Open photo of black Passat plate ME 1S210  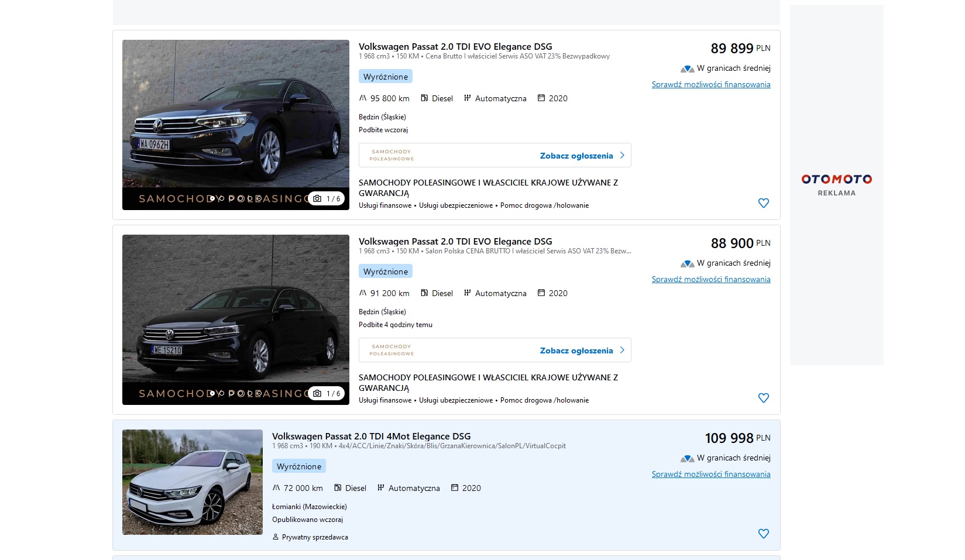236,319
